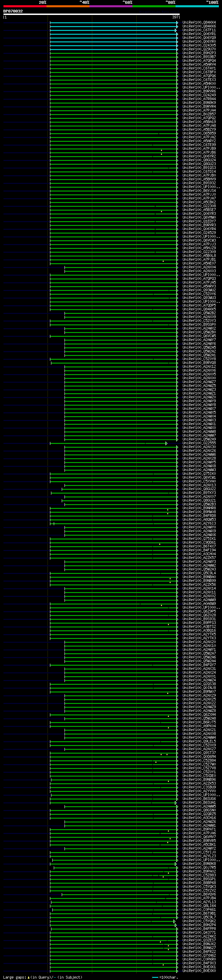Click hit label UniRef100_C6TBF0

pos(199,72)
